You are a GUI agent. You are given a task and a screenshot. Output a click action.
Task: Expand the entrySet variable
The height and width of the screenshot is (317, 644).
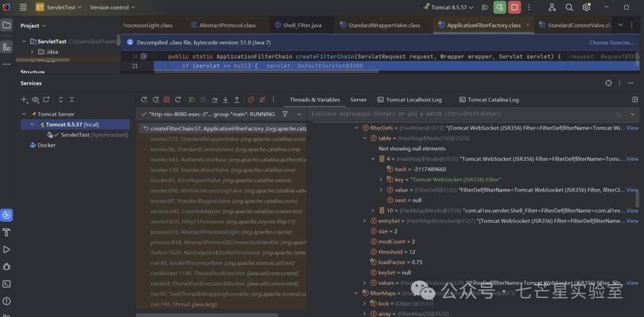(x=365, y=221)
